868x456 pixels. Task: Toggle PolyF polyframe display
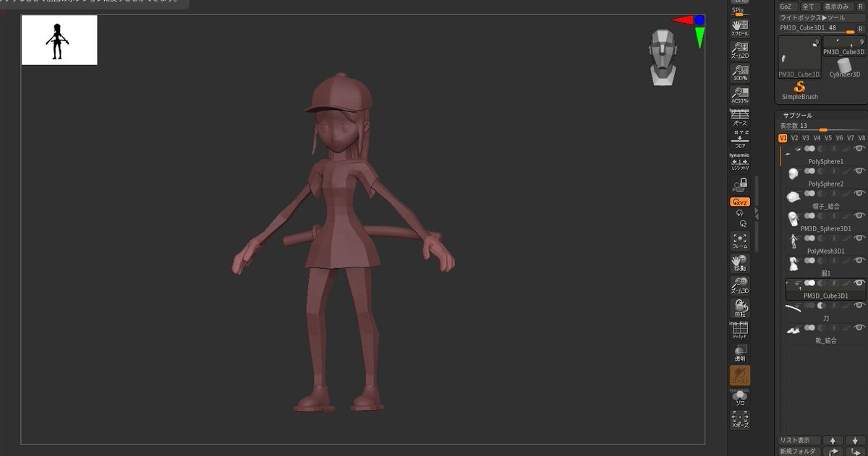pos(740,331)
